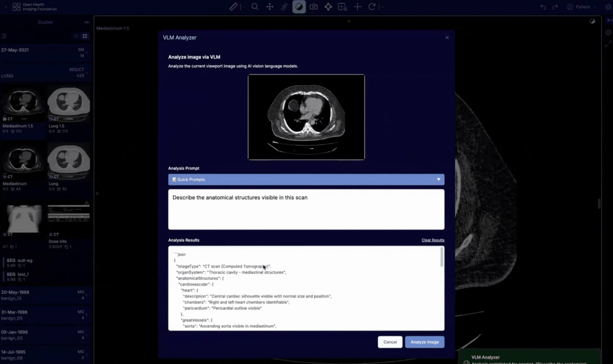
Task: Click the Analyze Image button
Action: point(424,342)
